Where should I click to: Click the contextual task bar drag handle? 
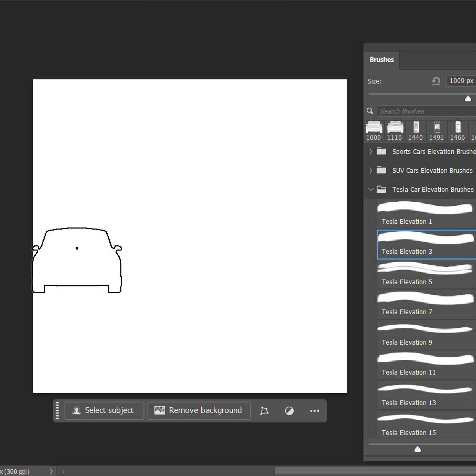tap(58, 411)
